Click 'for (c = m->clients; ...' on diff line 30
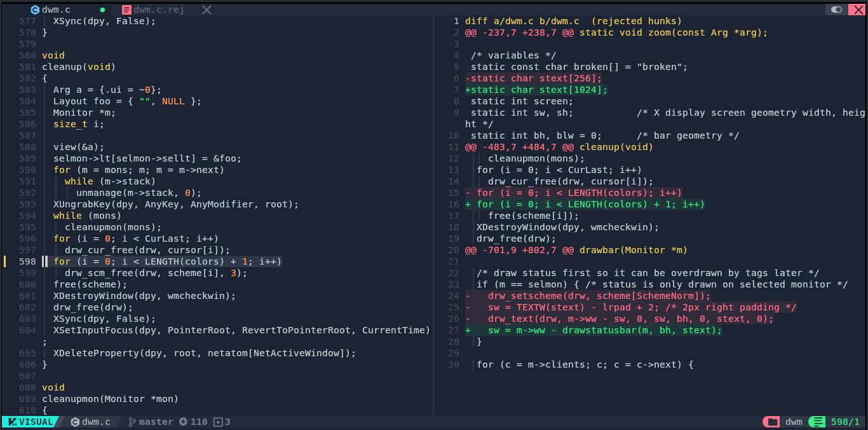This screenshot has height=430, width=868. [x=585, y=364]
